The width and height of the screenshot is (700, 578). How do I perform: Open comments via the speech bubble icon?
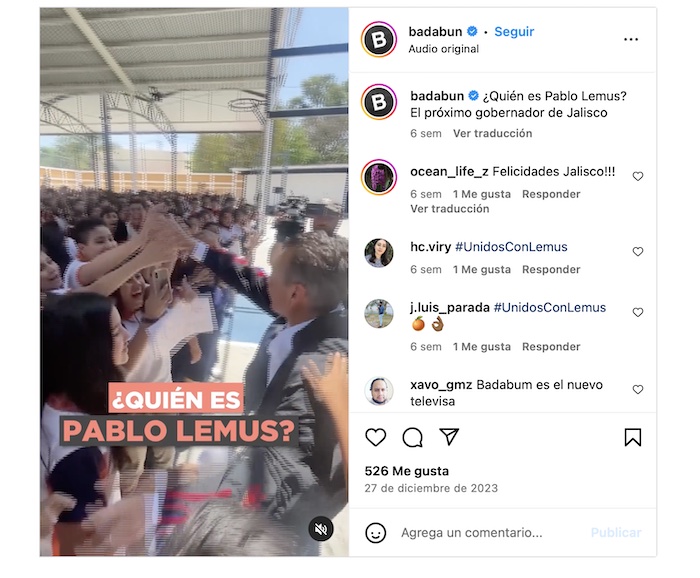(412, 437)
